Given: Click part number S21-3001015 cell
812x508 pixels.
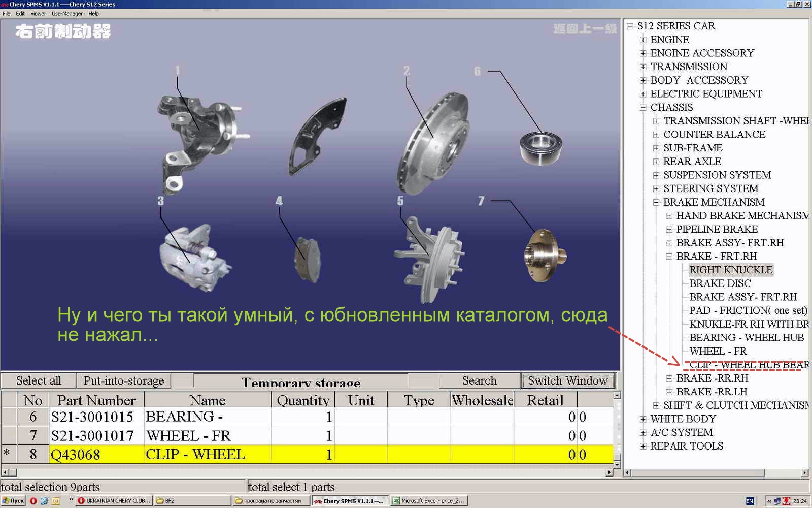Looking at the screenshot, I should point(96,417).
